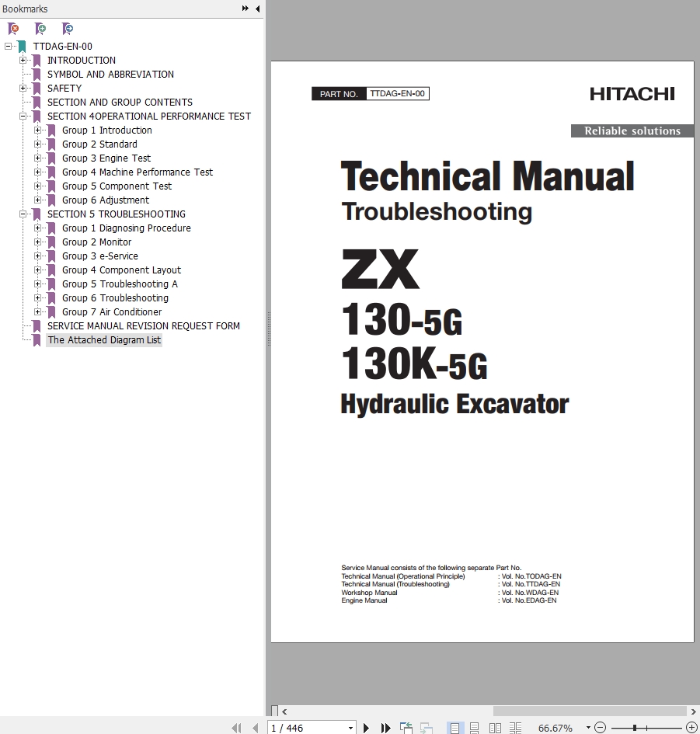Viewport: 700px width, 734px height.
Task: Select Group 4 Component Layout bookmark
Action: pos(122,270)
